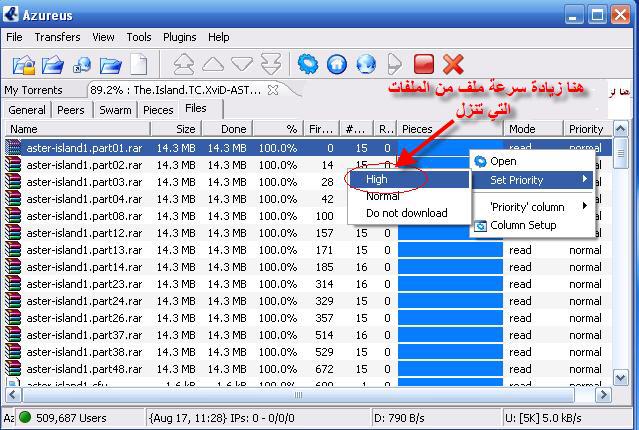Switch to the My Torrents tab

tap(33, 90)
